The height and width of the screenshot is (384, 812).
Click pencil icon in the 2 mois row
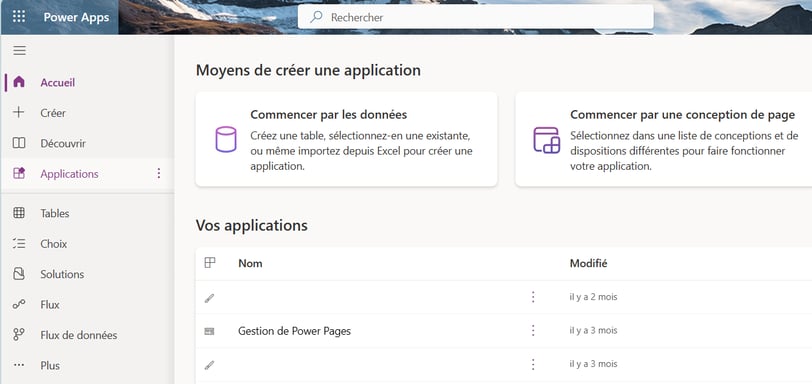(209, 298)
